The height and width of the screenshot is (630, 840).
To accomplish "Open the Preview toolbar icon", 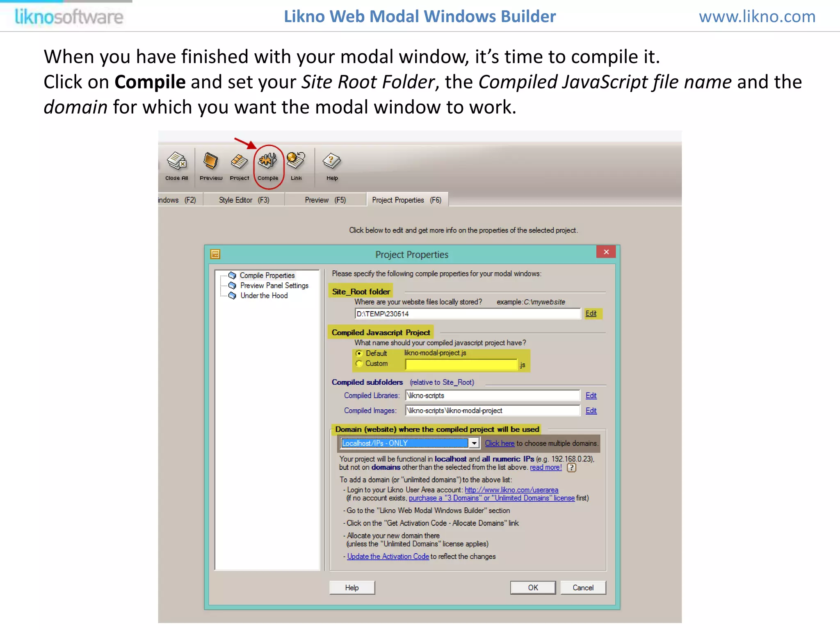I will click(211, 166).
